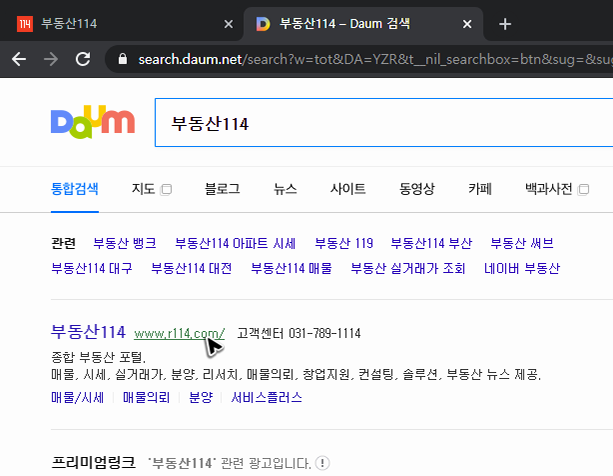Close the first 부동산114 tab

click(x=229, y=24)
